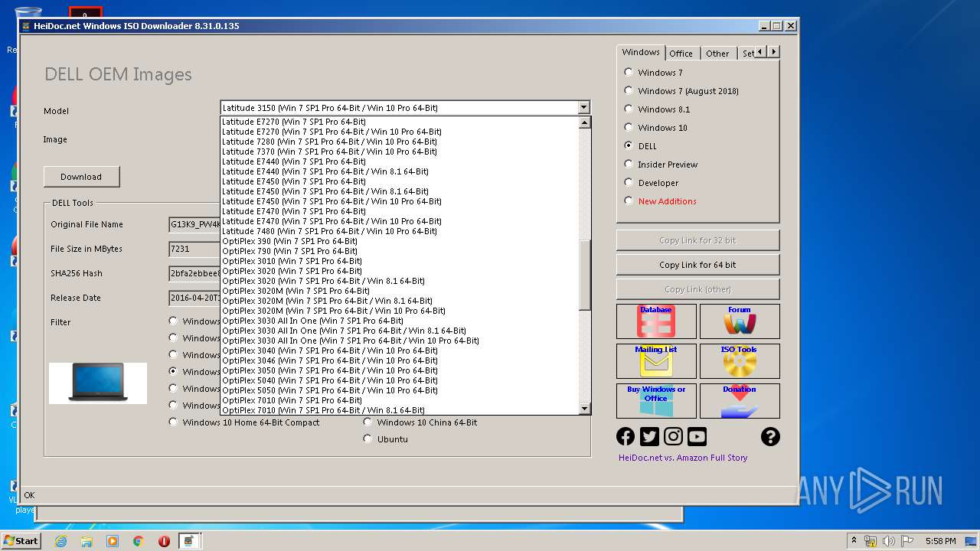
Task: Click the taskbar clock showing 5:58 PM
Action: coord(940,541)
